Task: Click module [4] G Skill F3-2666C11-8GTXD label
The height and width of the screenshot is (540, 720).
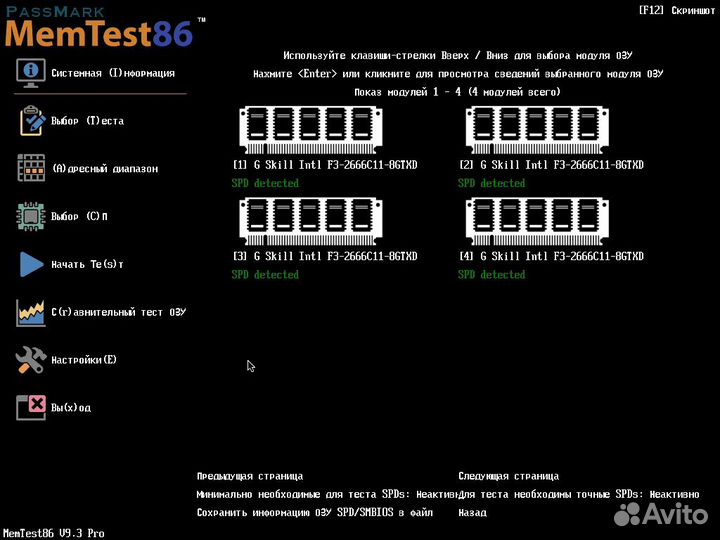Action: pyautogui.click(x=551, y=256)
